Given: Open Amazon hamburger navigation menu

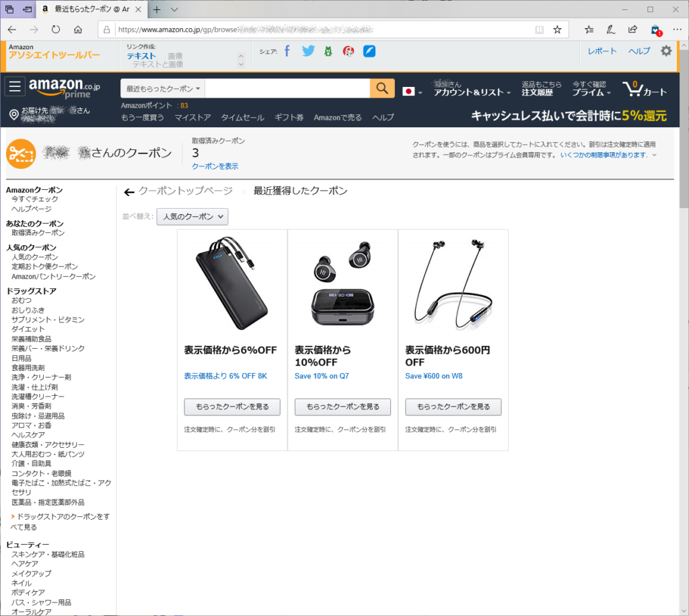Looking at the screenshot, I should 15,86.
